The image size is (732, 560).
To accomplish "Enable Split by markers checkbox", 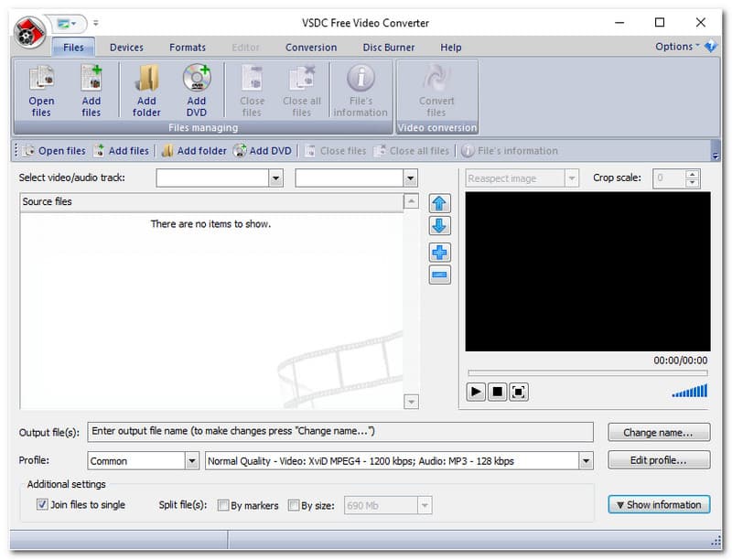I will point(223,505).
